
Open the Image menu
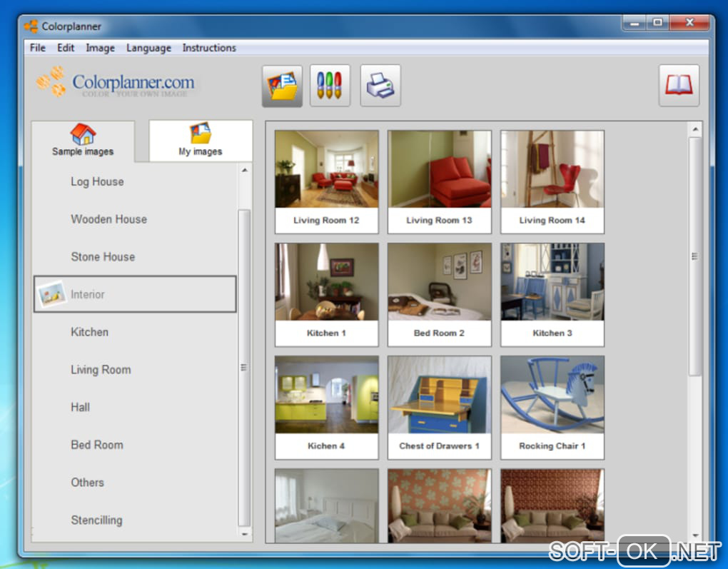101,48
